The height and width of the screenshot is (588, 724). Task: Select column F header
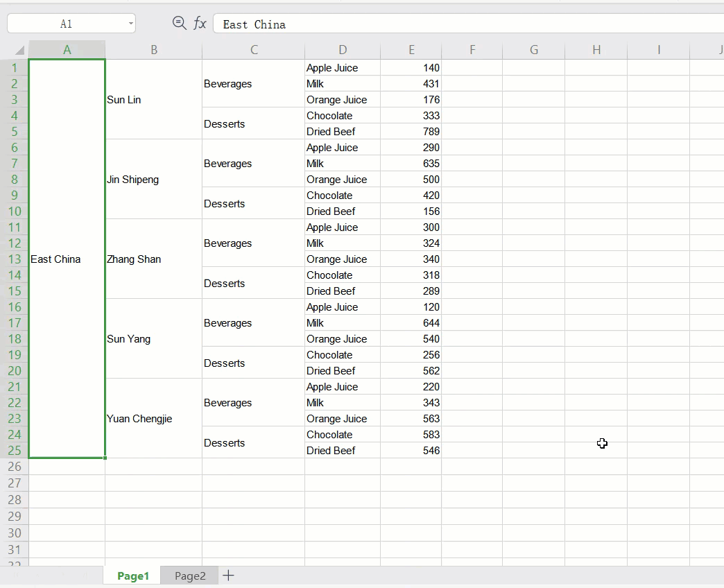(x=472, y=50)
